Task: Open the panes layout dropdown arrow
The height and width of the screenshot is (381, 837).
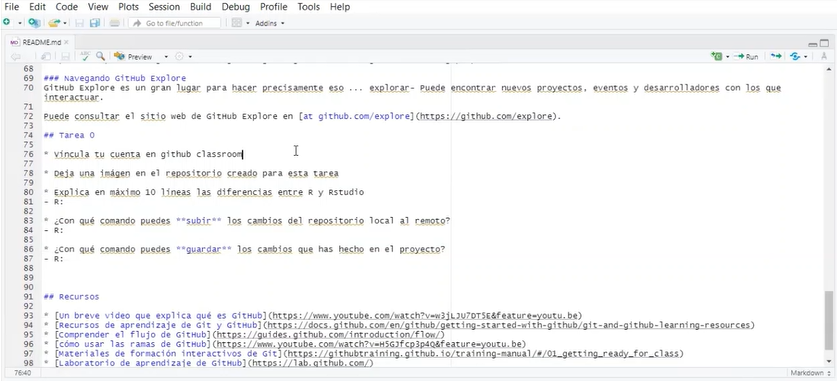Action: (248, 23)
